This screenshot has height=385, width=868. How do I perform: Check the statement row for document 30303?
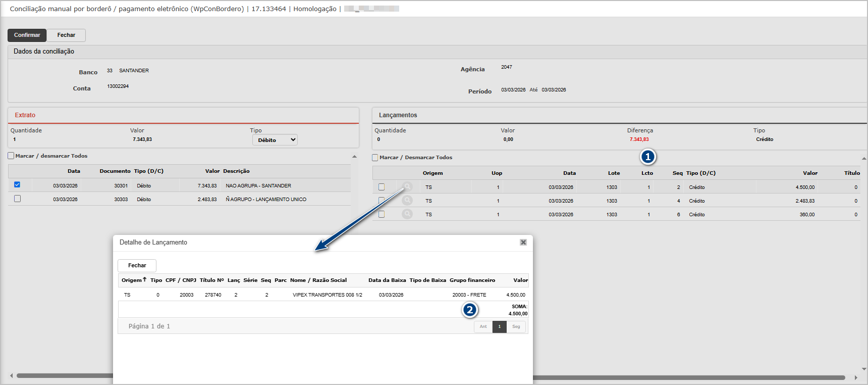pyautogui.click(x=17, y=199)
